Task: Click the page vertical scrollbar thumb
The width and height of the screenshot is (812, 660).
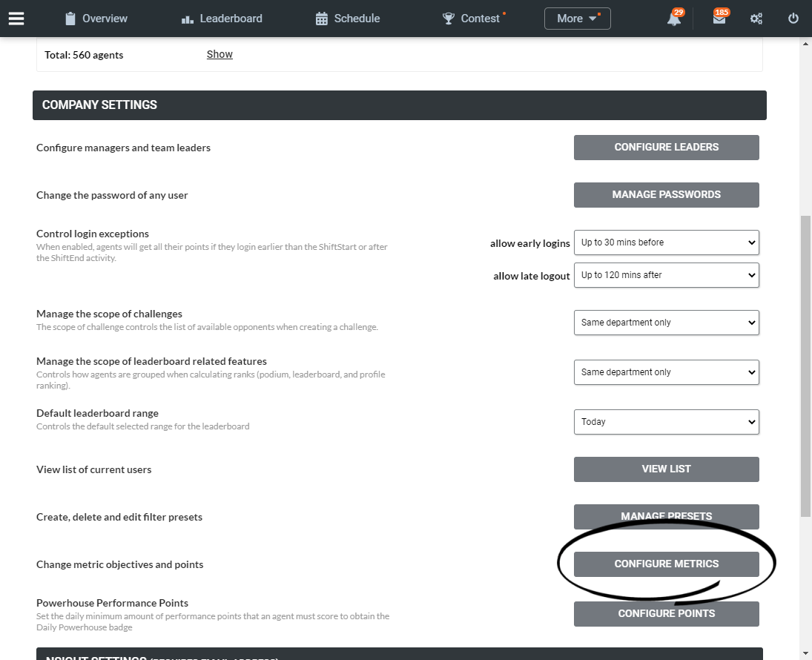Action: click(x=805, y=366)
